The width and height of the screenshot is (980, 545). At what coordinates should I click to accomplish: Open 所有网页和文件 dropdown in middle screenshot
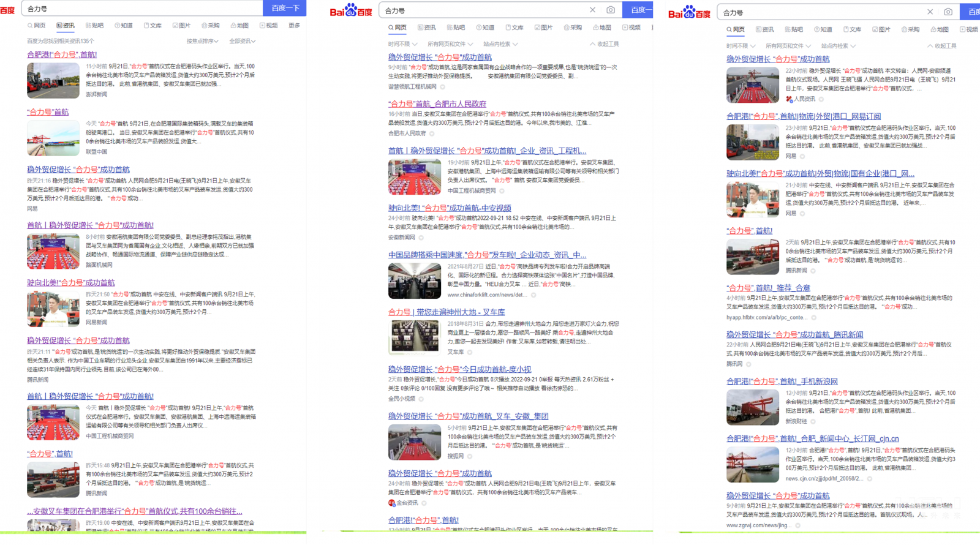coord(450,44)
